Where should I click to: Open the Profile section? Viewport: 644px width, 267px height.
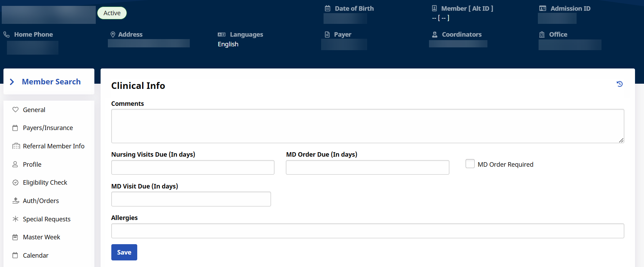tap(32, 164)
